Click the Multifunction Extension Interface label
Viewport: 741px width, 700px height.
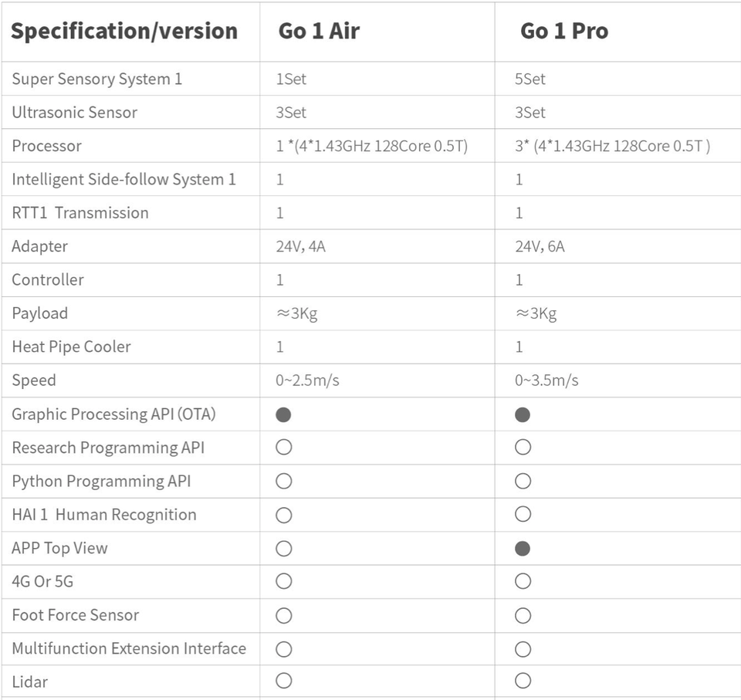point(129,648)
